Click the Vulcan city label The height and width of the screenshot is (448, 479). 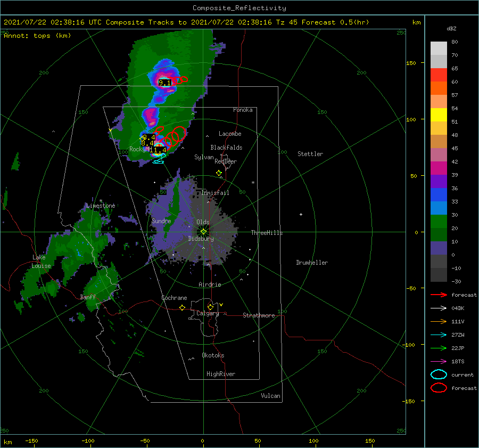[x=270, y=396]
